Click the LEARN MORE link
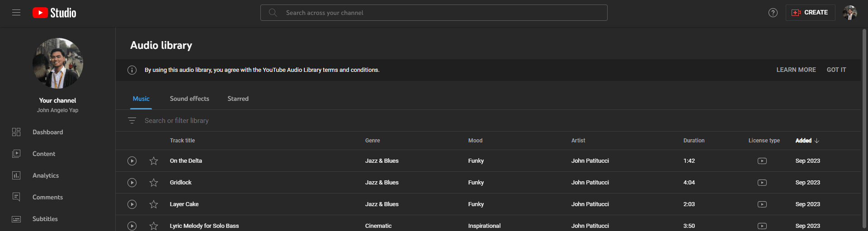The image size is (868, 231). click(796, 70)
